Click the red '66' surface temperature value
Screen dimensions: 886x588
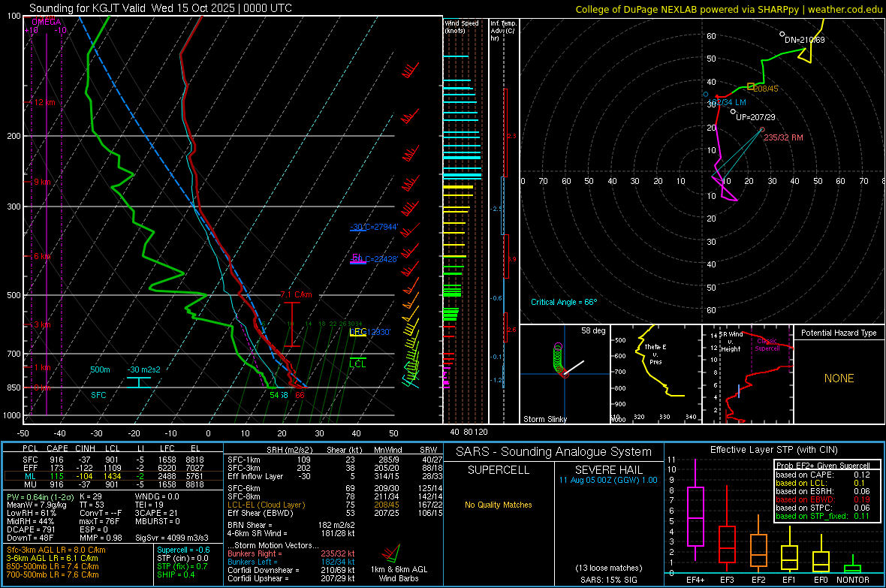pos(300,395)
